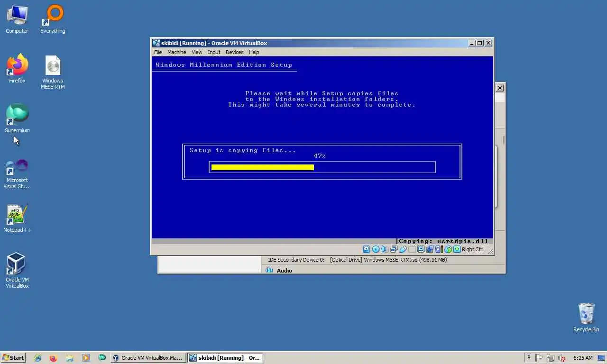607x364 pixels.
Task: Open the View menu
Action: pyautogui.click(x=197, y=52)
